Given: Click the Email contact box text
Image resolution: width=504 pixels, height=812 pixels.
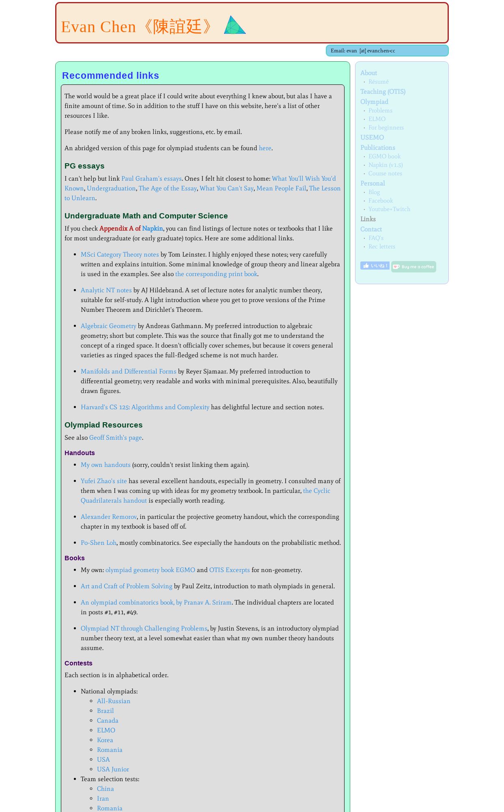Looking at the screenshot, I should [x=363, y=51].
